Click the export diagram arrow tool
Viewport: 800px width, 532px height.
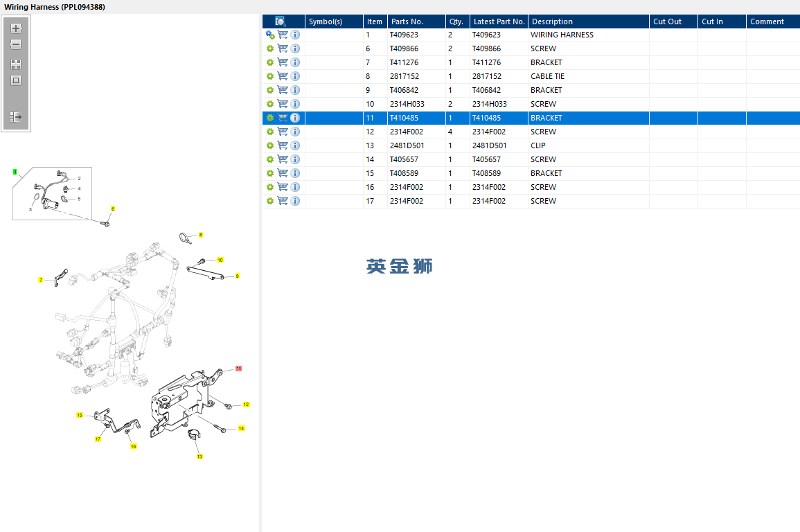click(x=16, y=117)
